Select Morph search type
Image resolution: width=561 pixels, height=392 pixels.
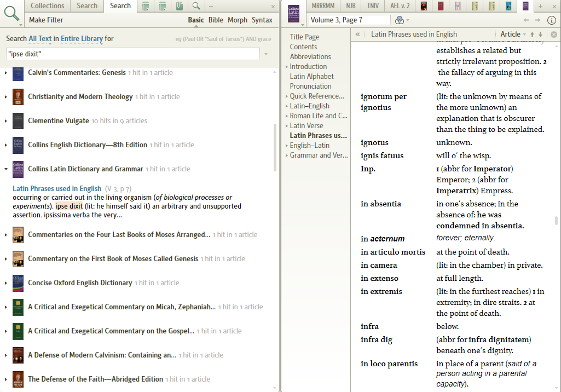pyautogui.click(x=238, y=20)
